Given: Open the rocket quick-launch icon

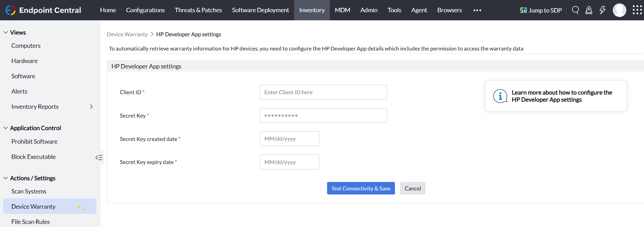Looking at the screenshot, I should 589,10.
